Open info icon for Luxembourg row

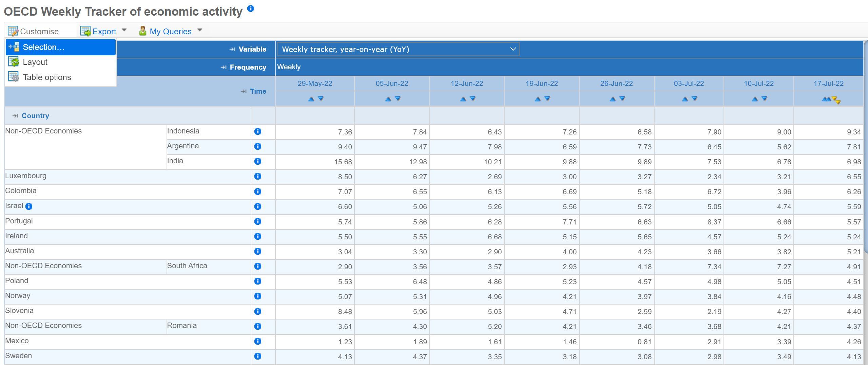pyautogui.click(x=257, y=176)
